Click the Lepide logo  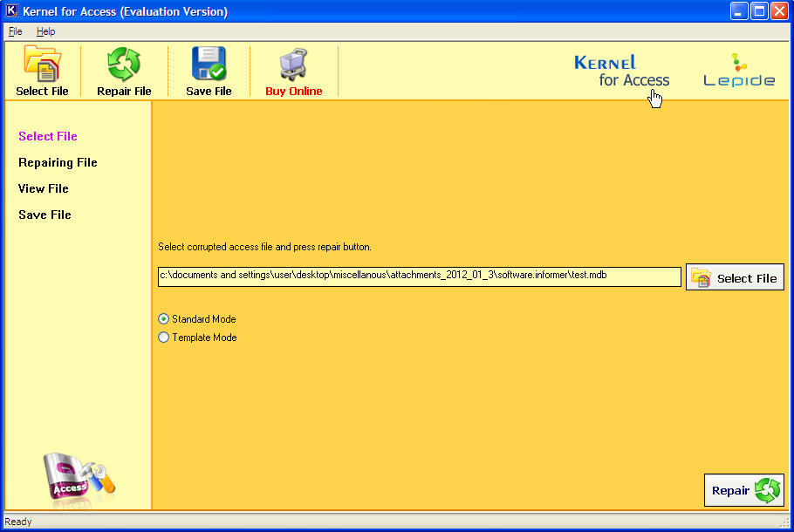click(739, 72)
